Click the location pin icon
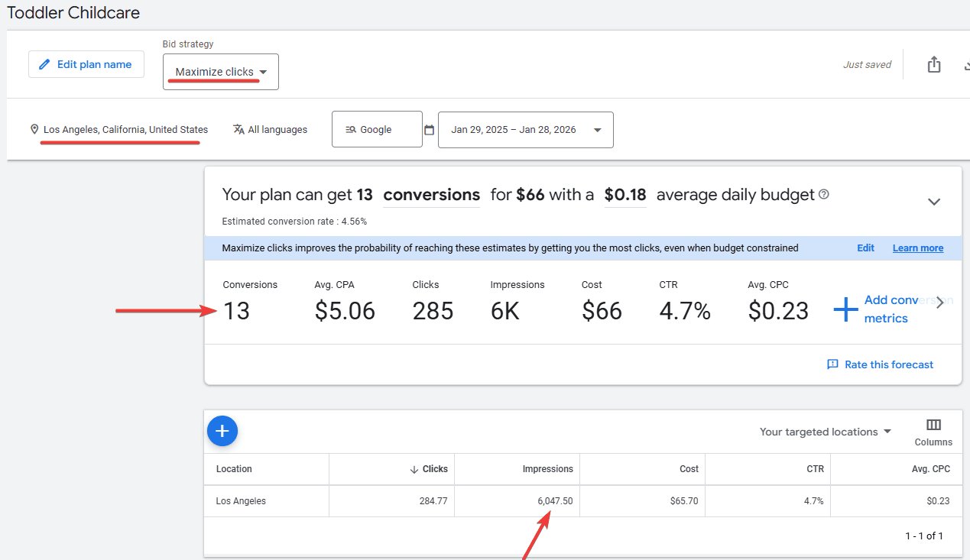 coord(34,130)
